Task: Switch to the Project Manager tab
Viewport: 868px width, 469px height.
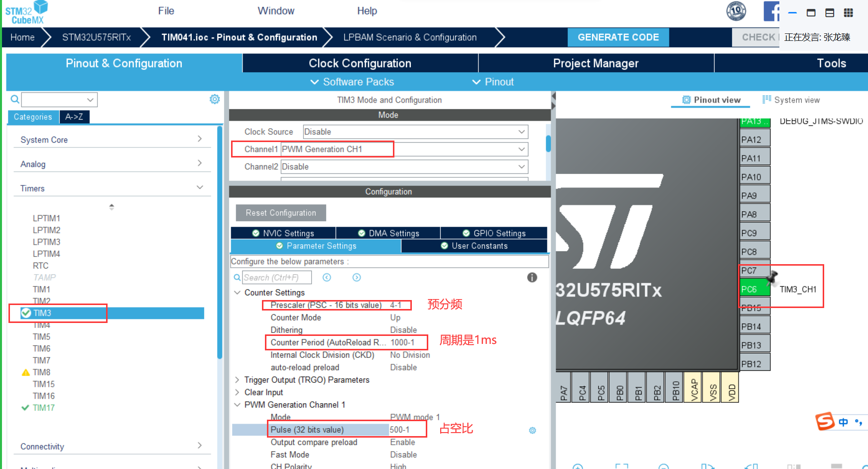Action: click(596, 63)
